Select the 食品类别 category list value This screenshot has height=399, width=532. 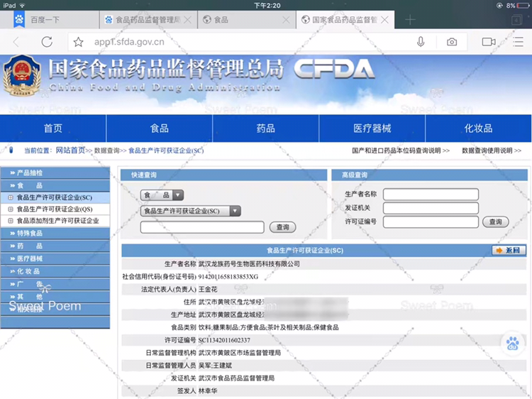pyautogui.click(x=268, y=327)
